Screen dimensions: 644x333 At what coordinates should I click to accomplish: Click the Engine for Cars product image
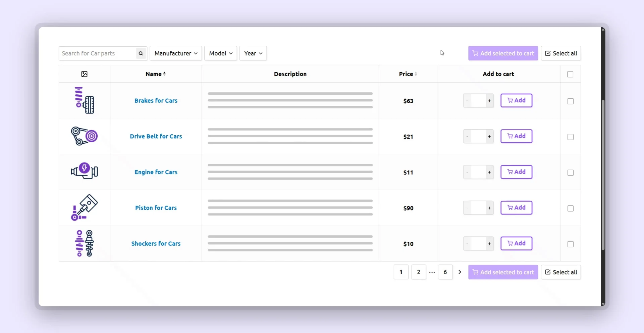(85, 171)
